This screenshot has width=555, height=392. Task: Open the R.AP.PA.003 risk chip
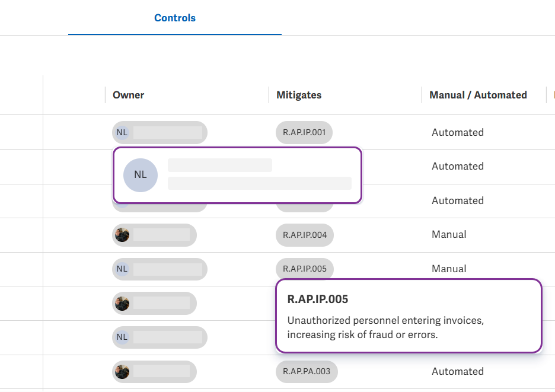[x=307, y=371]
